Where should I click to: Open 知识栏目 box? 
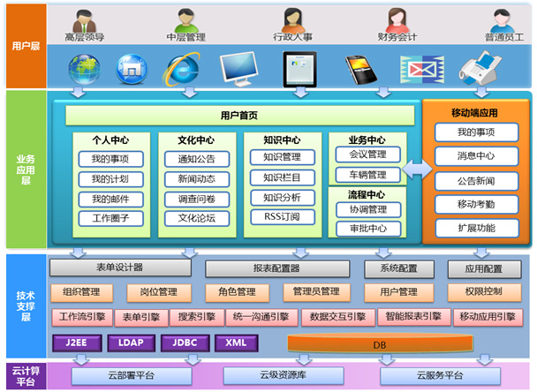tap(283, 177)
